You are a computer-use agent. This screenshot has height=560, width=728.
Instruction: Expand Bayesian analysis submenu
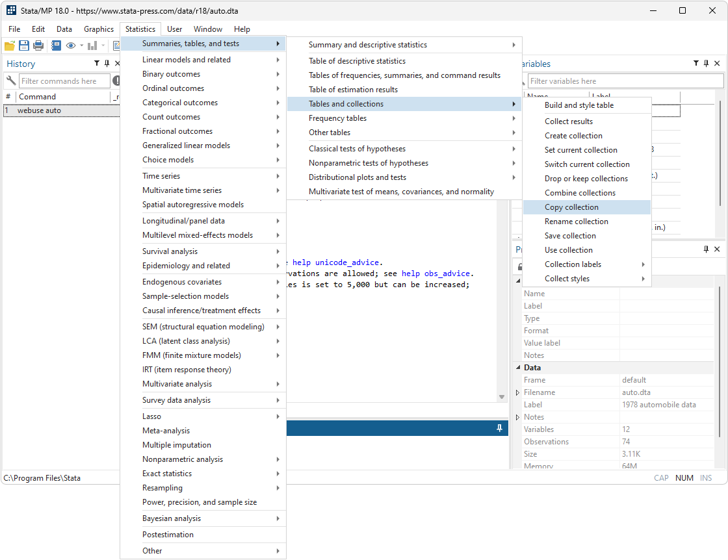(x=203, y=518)
